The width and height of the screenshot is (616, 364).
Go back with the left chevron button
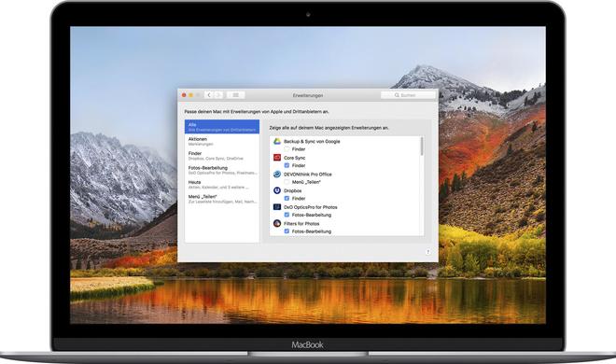pyautogui.click(x=209, y=95)
